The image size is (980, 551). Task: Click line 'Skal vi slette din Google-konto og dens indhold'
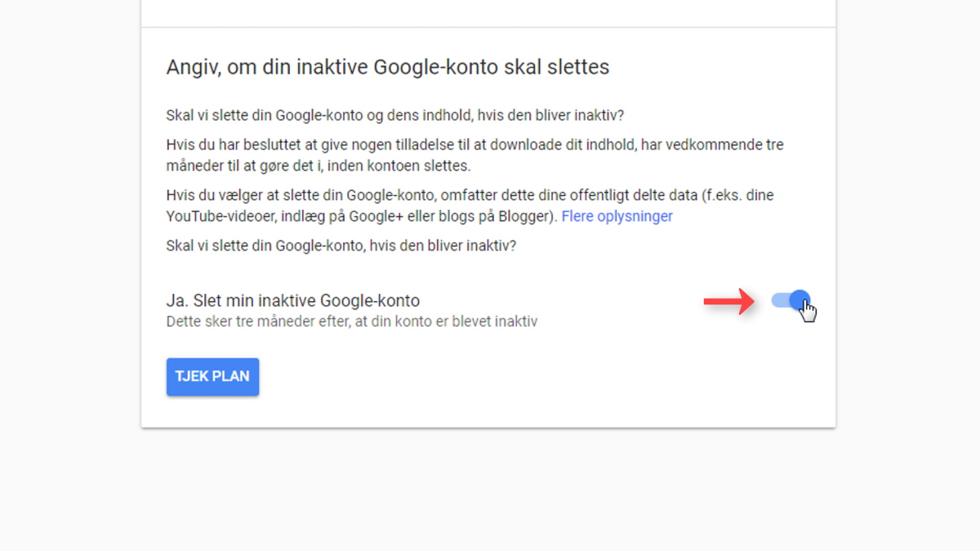tap(395, 115)
